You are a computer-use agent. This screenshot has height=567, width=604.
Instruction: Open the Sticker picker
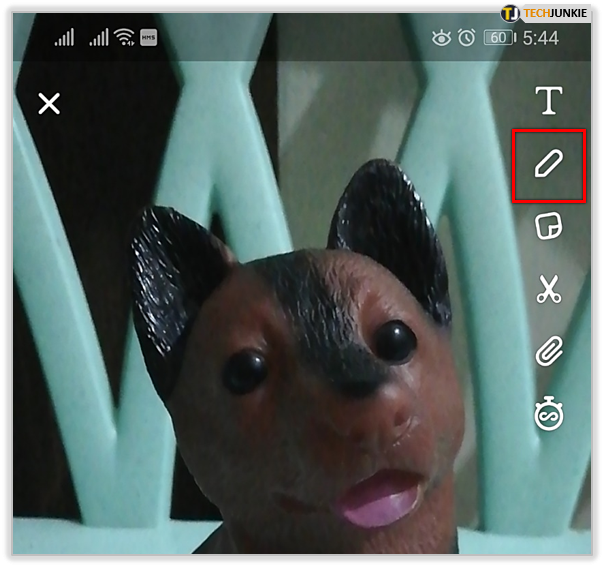tap(548, 226)
